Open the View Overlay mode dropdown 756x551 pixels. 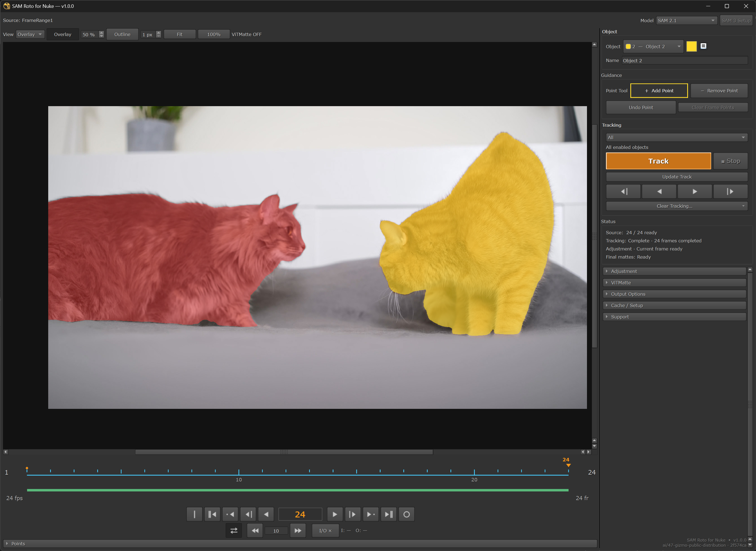click(30, 34)
